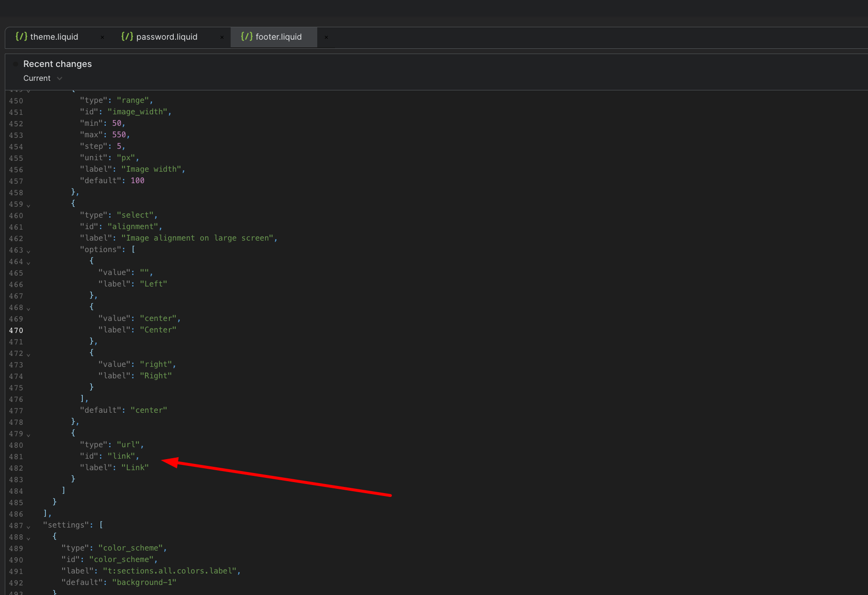Viewport: 868px width, 595px height.
Task: Open the Current version dropdown
Action: coord(43,78)
